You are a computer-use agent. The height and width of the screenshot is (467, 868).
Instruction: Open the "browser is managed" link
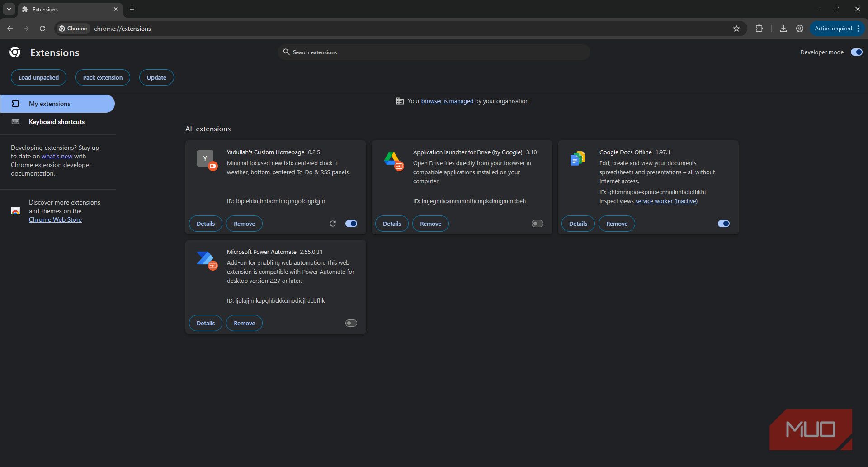point(447,101)
